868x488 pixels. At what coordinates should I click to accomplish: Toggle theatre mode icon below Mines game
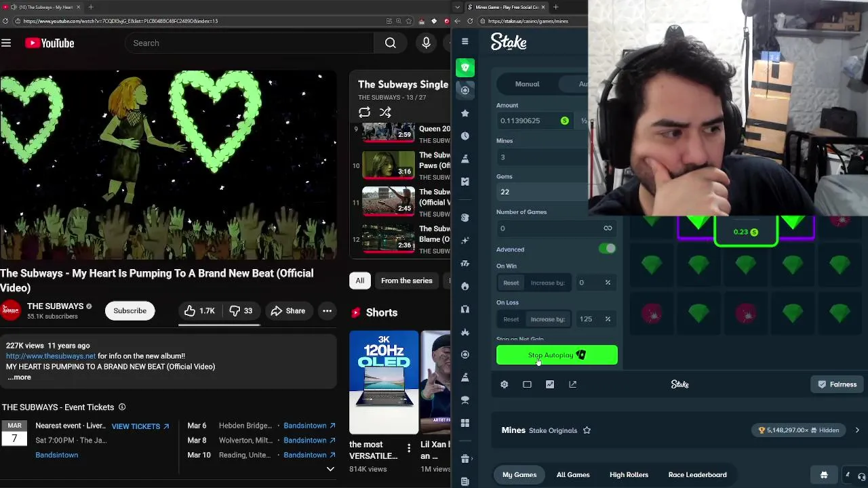pyautogui.click(x=527, y=384)
